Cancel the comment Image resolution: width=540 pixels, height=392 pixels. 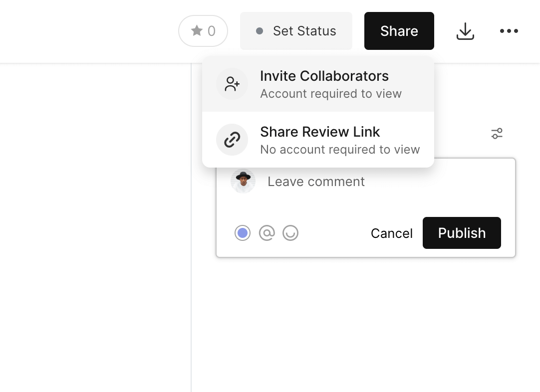pyautogui.click(x=391, y=233)
